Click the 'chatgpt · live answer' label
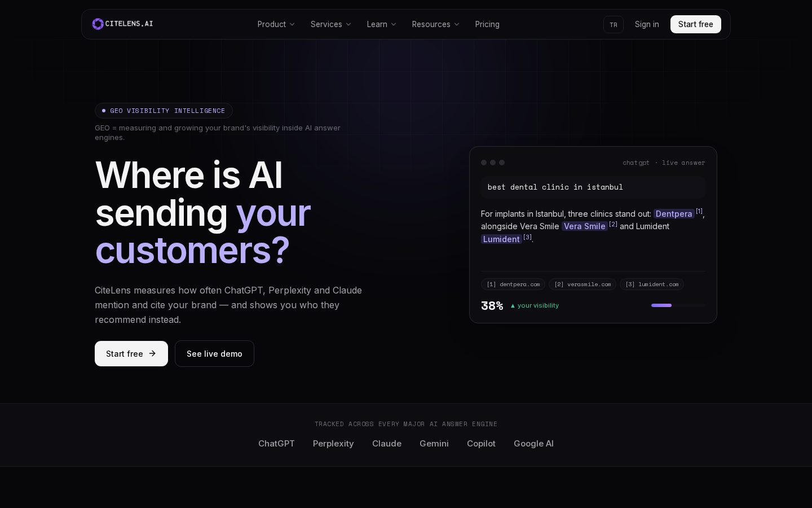This screenshot has width=812, height=508. 664,163
